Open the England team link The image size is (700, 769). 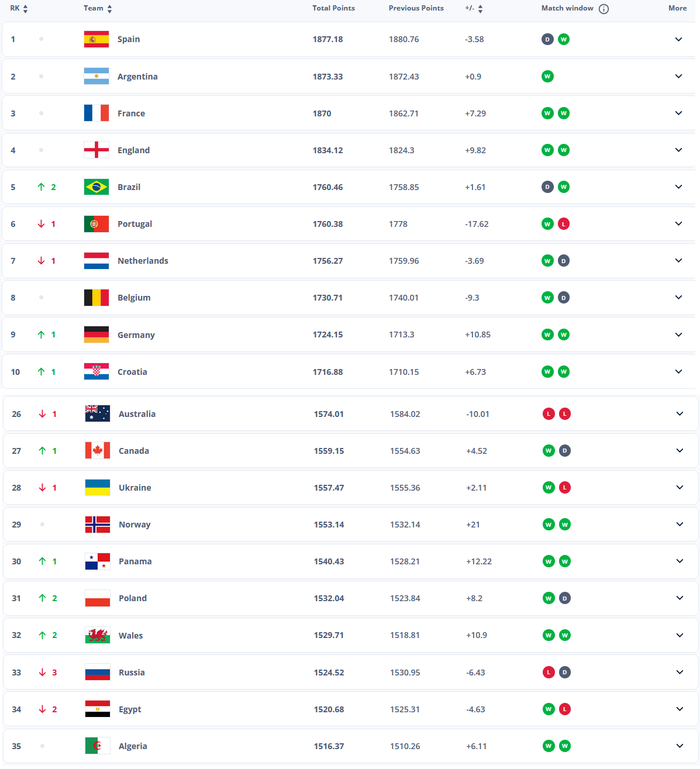pos(133,150)
